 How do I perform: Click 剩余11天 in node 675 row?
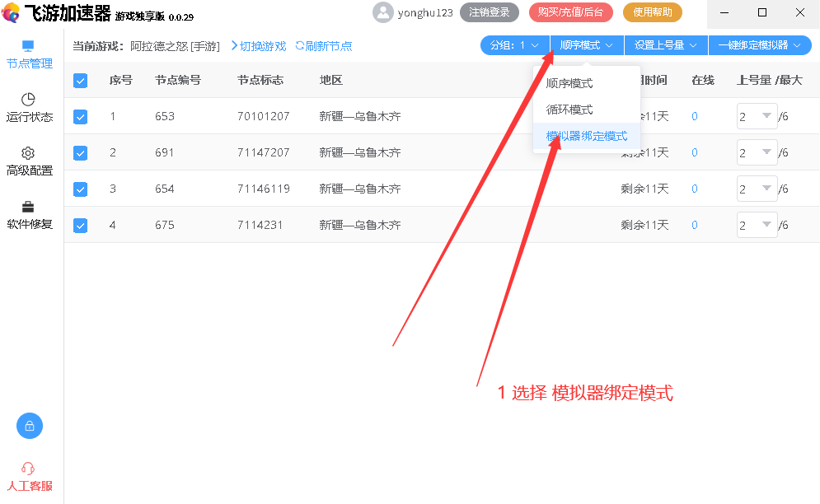pos(644,225)
